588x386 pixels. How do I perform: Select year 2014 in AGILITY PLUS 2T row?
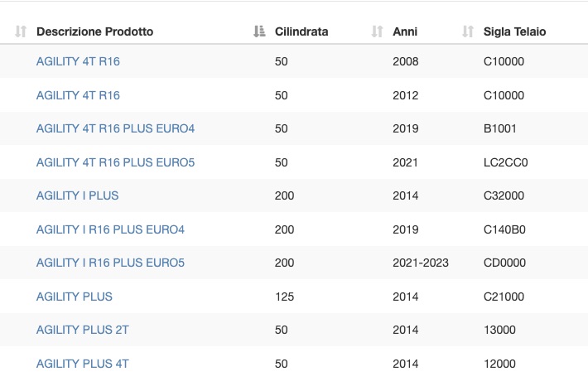tap(405, 331)
